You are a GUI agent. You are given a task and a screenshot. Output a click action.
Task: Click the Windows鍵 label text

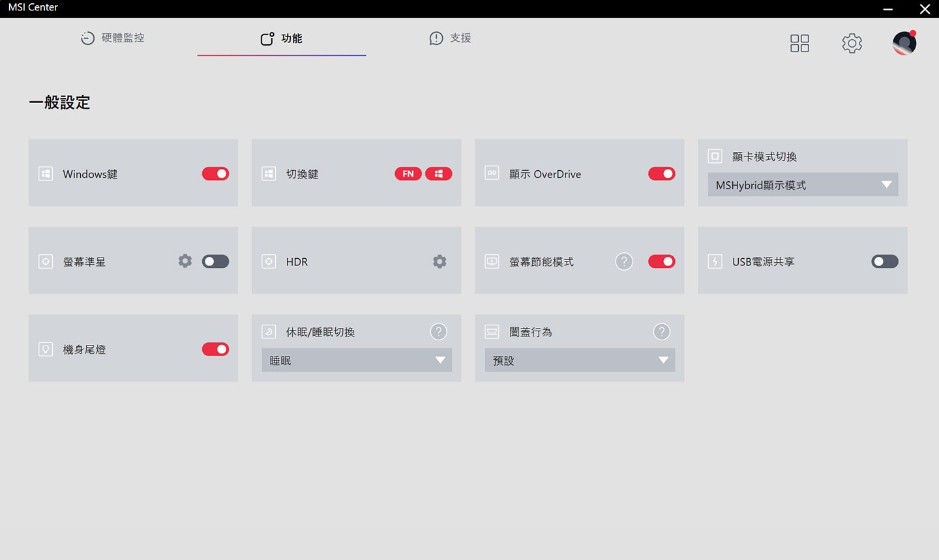click(x=90, y=174)
